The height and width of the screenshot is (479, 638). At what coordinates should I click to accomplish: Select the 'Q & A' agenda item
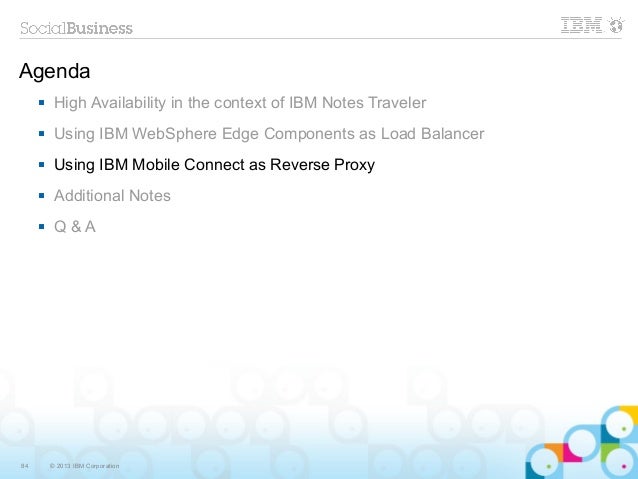(75, 227)
